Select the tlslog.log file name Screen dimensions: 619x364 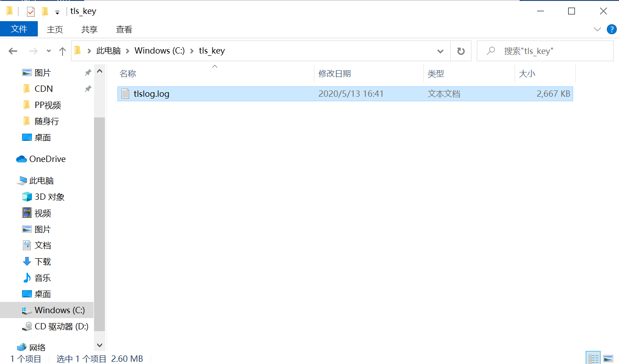[x=152, y=94]
